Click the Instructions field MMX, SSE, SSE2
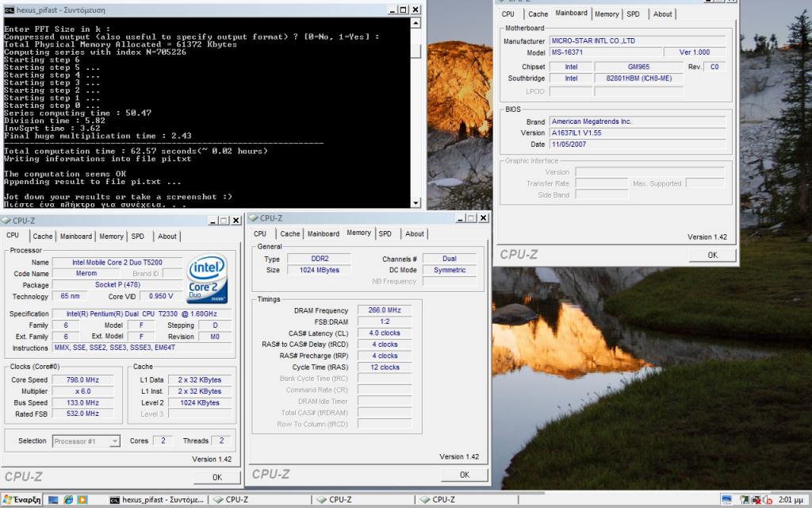This screenshot has width=812, height=508. pyautogui.click(x=143, y=348)
